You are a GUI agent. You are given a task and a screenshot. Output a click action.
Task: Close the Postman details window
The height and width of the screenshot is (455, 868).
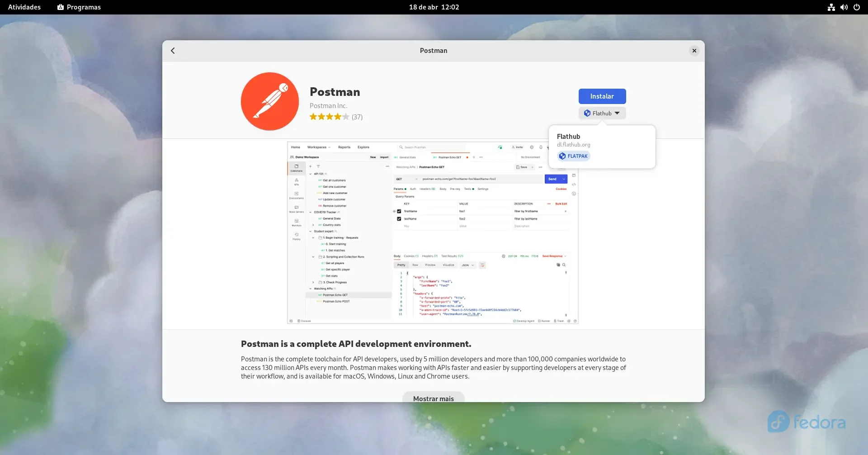coord(694,51)
